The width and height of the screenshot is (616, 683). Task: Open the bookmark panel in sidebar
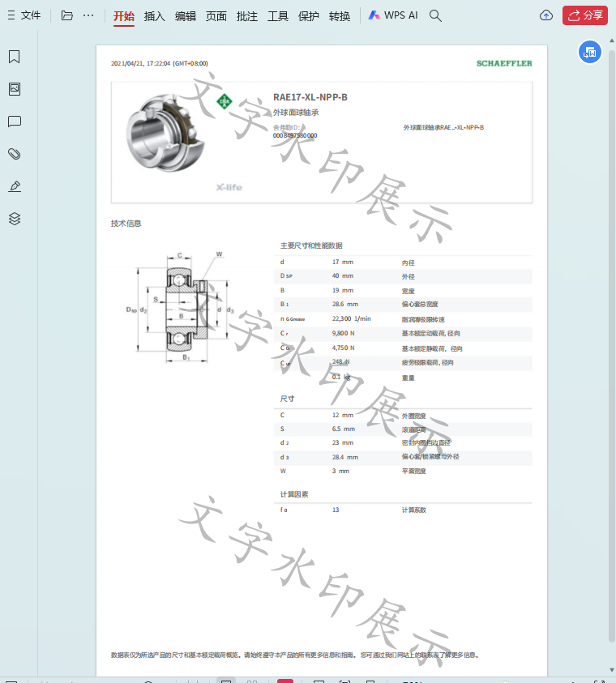click(15, 57)
